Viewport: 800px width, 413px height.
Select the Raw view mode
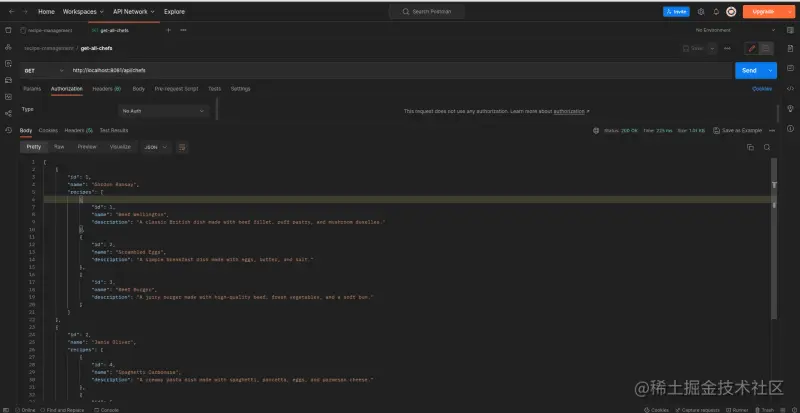[59, 147]
